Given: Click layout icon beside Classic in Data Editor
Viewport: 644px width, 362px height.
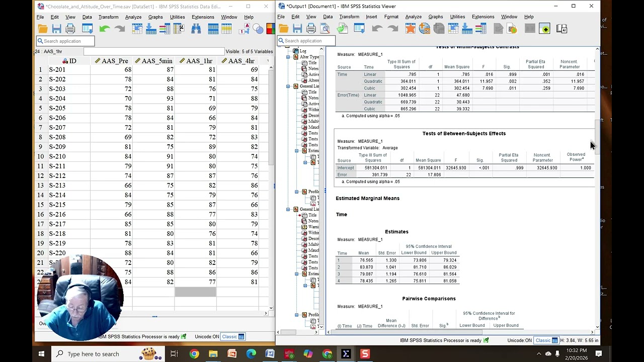Looking at the screenshot, I should pyautogui.click(x=242, y=336).
